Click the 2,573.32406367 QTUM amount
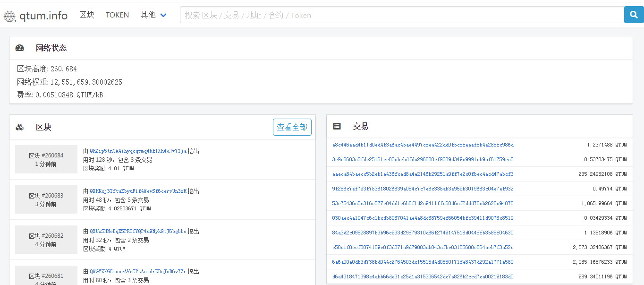 click(x=600, y=247)
